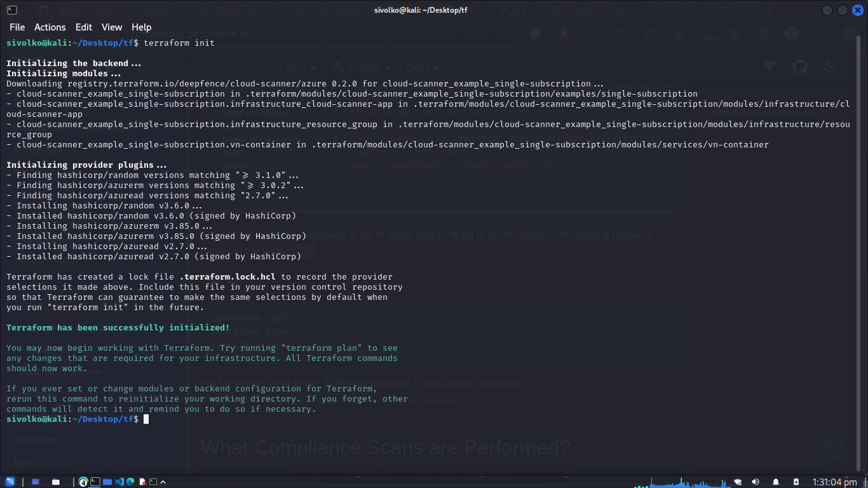Open the white file manager launcher in the taskbar

pos(56,482)
